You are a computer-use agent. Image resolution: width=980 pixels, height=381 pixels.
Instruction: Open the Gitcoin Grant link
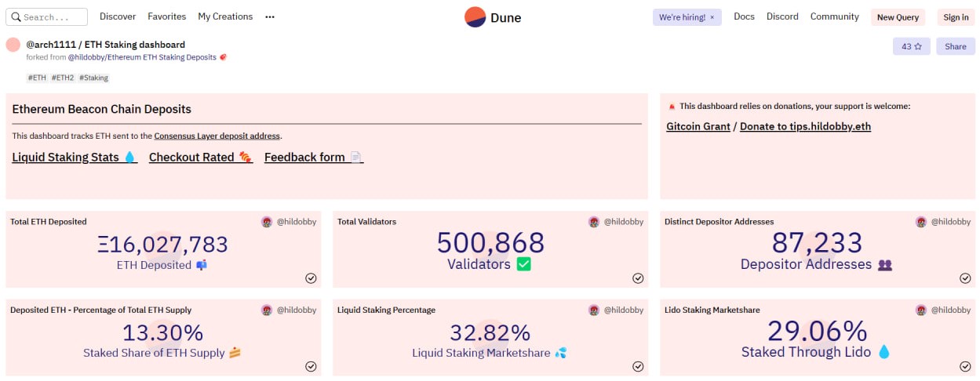(x=698, y=126)
